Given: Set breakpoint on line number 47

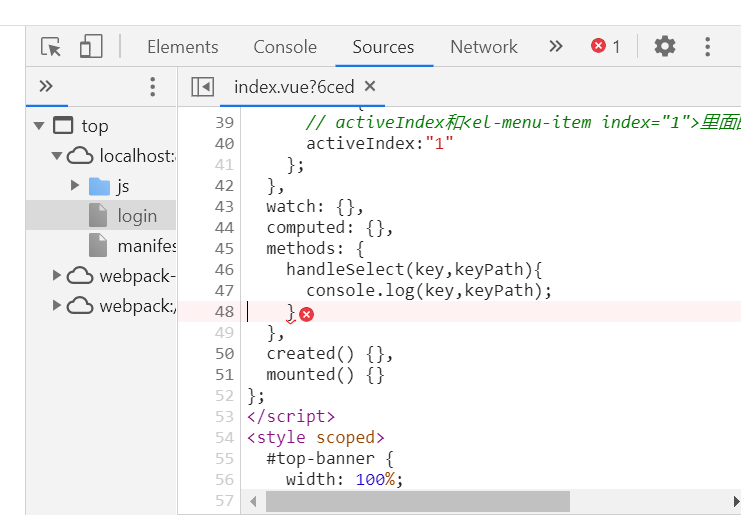Looking at the screenshot, I should [224, 291].
